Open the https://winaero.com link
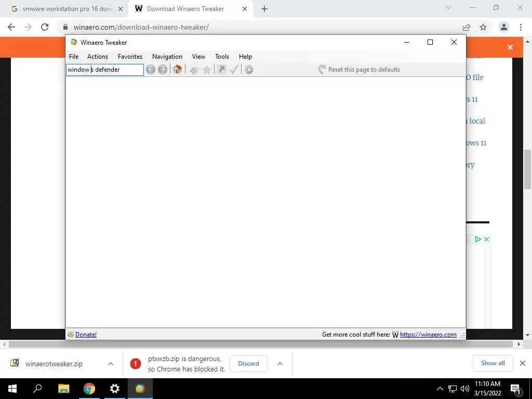 coord(428,335)
